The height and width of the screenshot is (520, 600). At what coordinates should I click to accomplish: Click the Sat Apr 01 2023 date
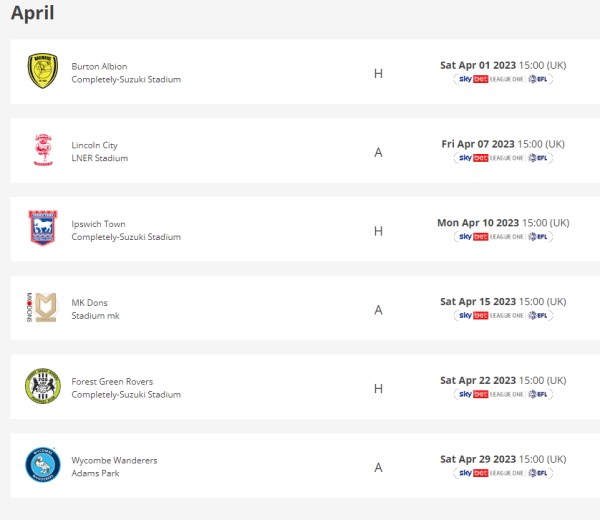[x=477, y=65]
